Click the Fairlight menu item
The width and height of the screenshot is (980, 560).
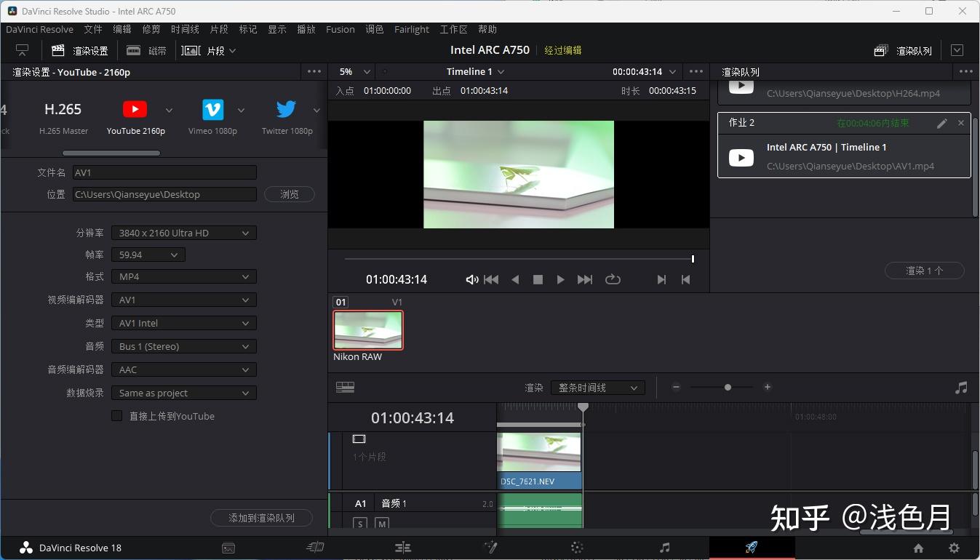pos(412,29)
